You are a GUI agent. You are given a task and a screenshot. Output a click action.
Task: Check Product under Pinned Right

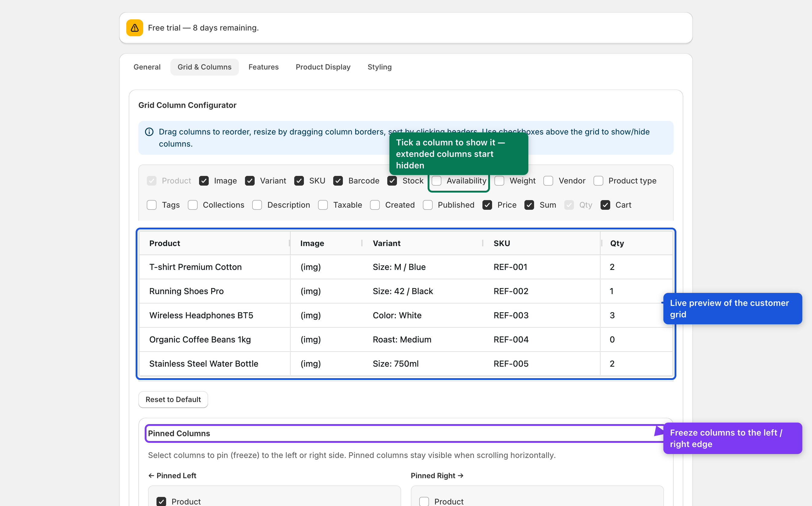(x=424, y=502)
